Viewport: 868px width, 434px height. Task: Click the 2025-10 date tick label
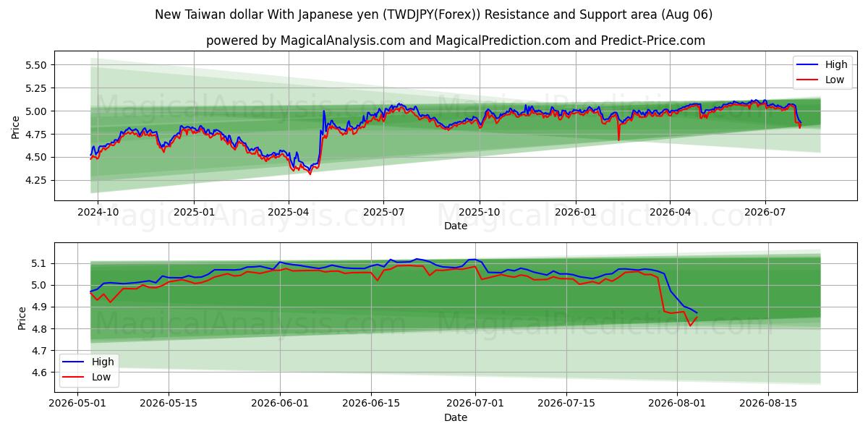(x=479, y=212)
